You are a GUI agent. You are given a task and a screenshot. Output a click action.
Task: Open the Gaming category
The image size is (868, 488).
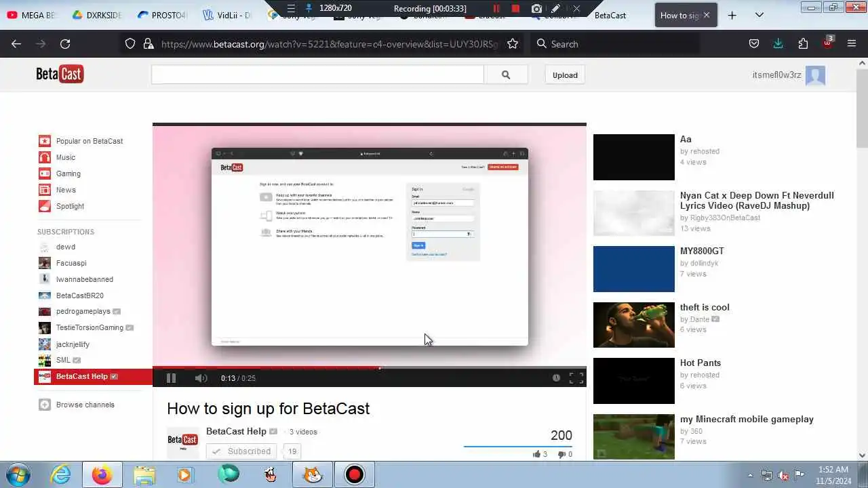pyautogui.click(x=68, y=174)
